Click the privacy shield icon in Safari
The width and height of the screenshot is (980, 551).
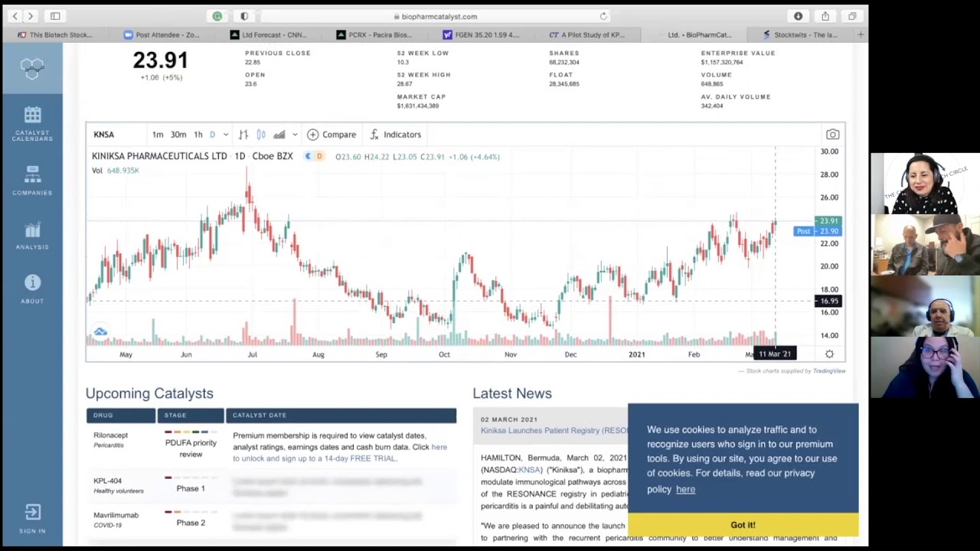pos(244,16)
